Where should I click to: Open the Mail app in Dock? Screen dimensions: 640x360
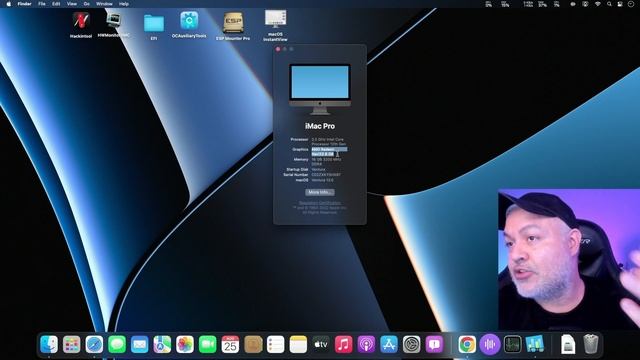coord(140,344)
